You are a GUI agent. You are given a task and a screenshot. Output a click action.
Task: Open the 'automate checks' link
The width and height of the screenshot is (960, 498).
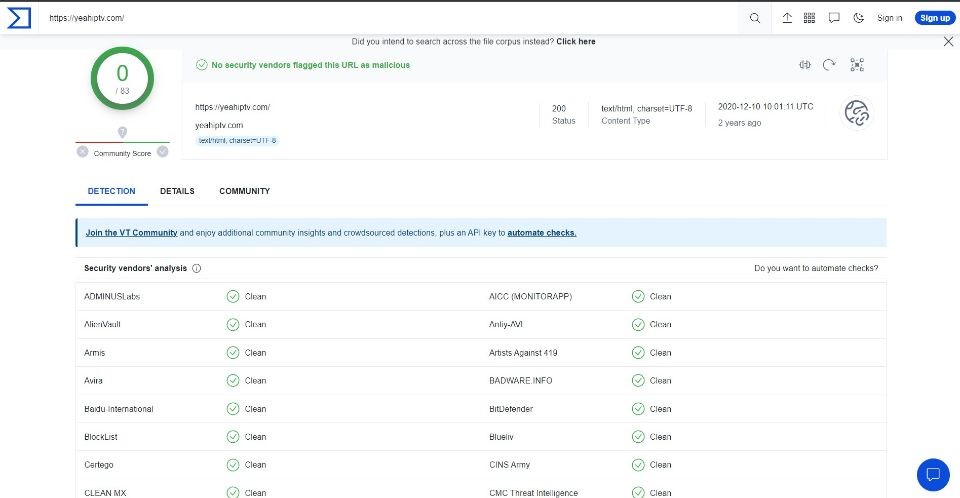coord(542,233)
